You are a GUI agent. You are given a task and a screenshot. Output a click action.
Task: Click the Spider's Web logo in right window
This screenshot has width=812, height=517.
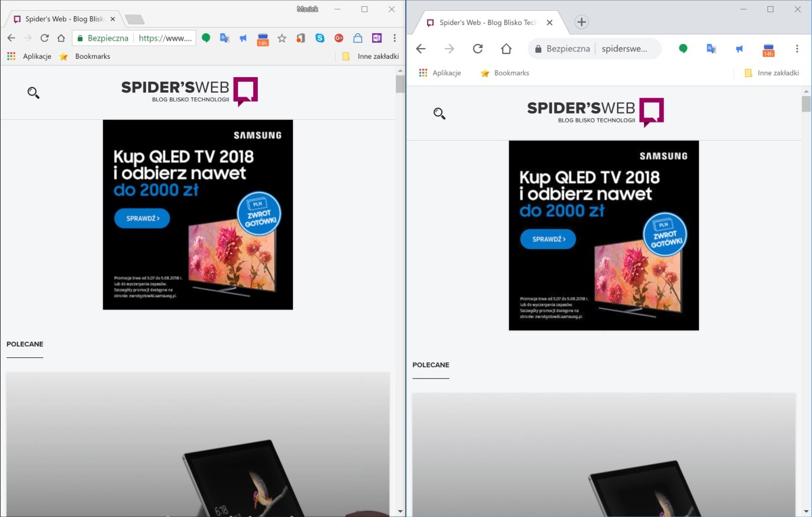595,112
